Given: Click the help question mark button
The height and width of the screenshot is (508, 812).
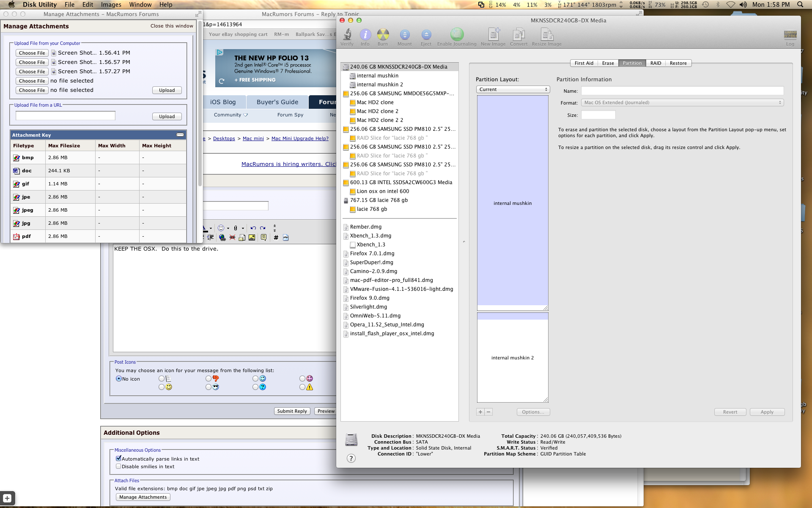Looking at the screenshot, I should pyautogui.click(x=351, y=458).
